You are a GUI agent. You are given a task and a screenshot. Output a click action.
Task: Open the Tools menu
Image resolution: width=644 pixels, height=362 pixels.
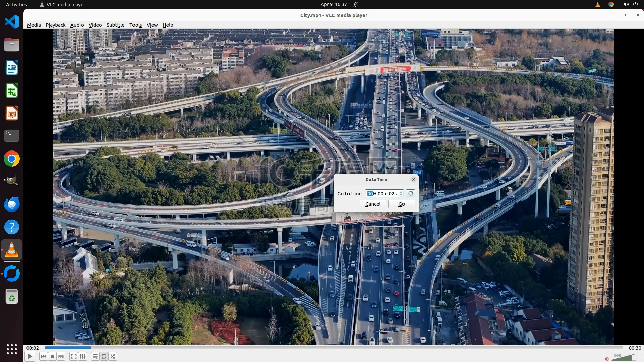pos(136,25)
